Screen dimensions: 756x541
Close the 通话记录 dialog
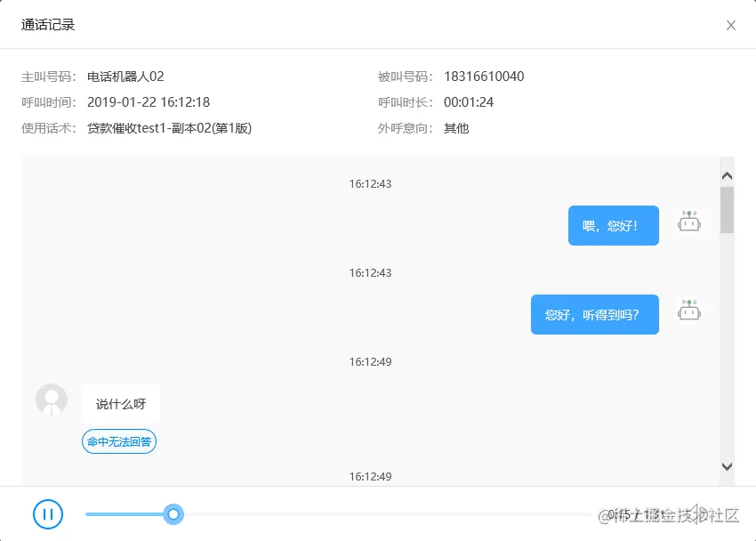tap(731, 25)
